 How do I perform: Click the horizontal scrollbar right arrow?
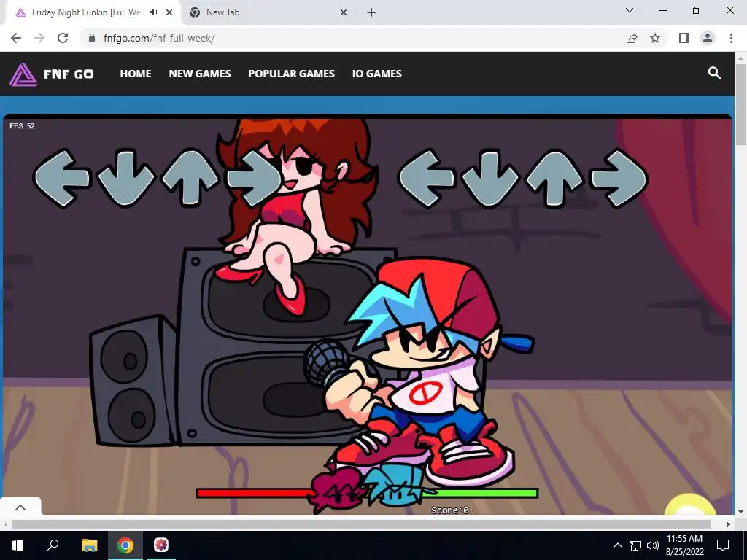[x=729, y=524]
